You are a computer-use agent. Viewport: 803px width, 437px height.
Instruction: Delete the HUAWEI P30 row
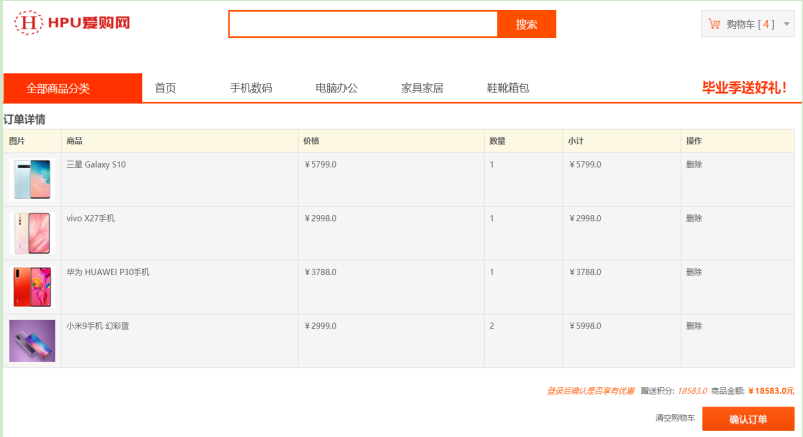(x=694, y=272)
